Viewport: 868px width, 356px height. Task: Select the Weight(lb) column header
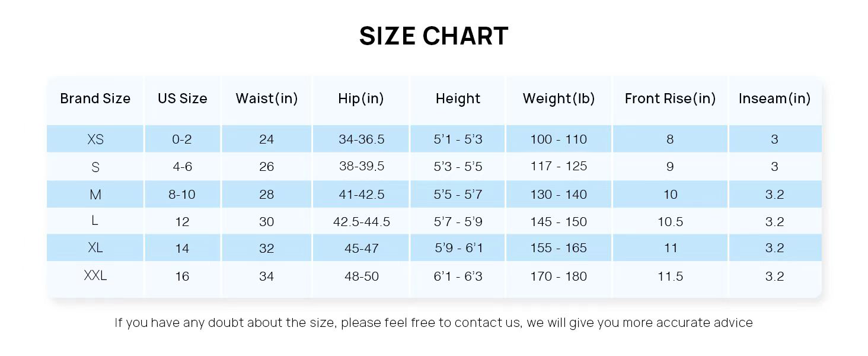(559, 98)
